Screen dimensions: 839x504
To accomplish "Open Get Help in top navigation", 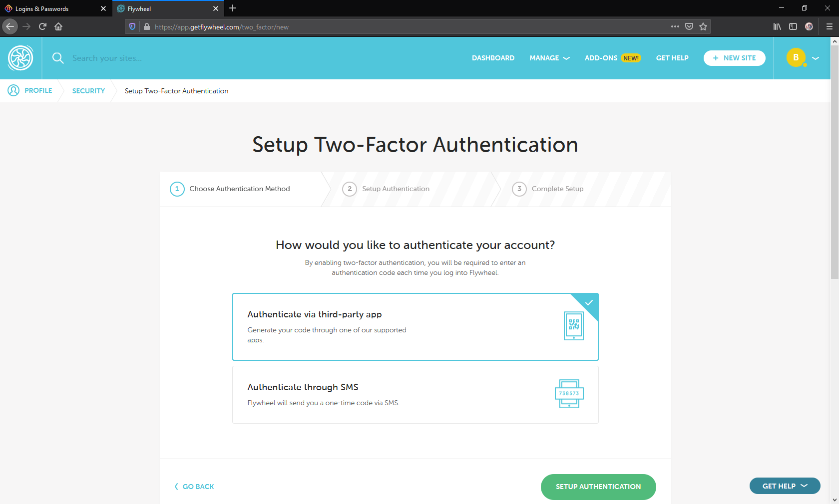I will (672, 58).
